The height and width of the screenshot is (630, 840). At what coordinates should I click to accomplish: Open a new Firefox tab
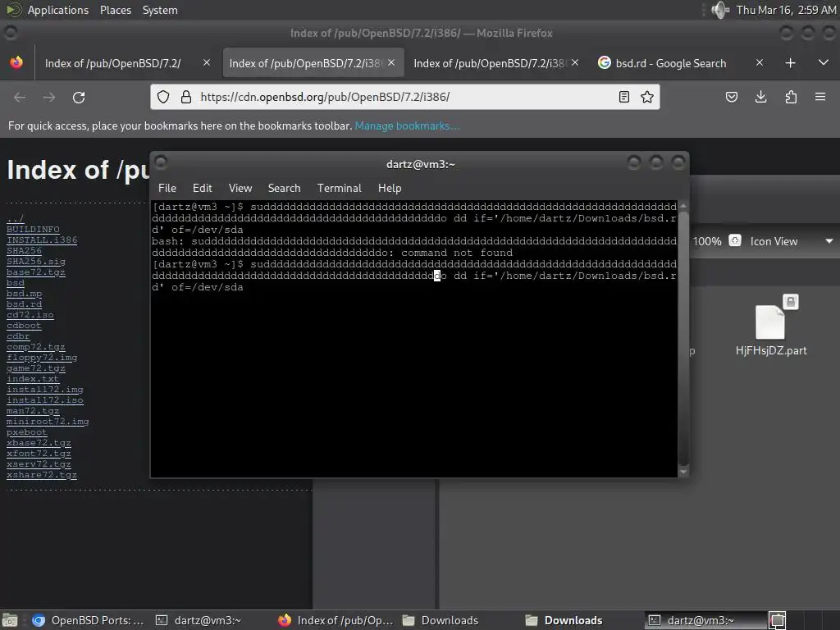click(790, 62)
